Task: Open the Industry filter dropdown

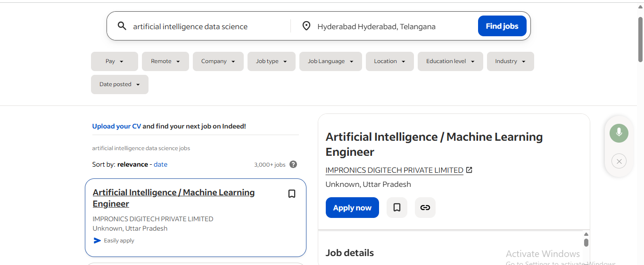Action: 511,61
